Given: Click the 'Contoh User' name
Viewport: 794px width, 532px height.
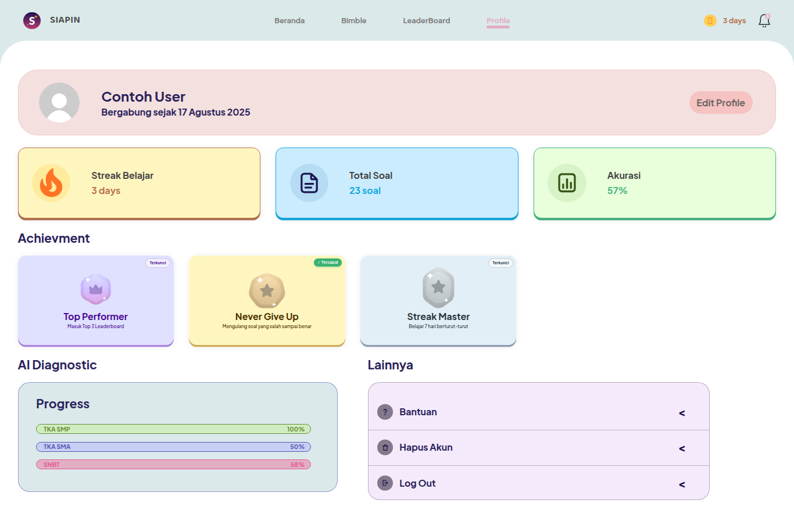Looking at the screenshot, I should click(x=144, y=96).
